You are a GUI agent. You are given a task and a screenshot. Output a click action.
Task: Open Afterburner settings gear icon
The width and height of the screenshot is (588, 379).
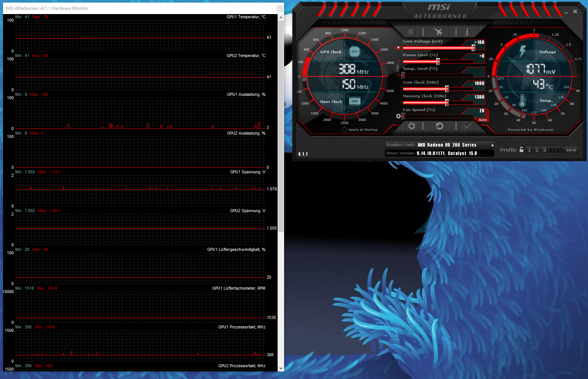412,126
